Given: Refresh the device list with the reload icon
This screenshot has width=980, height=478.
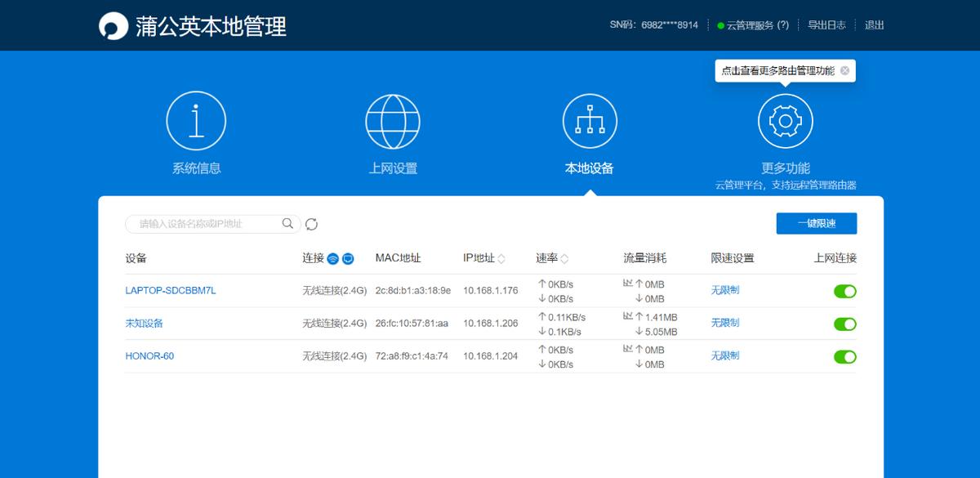Looking at the screenshot, I should [311, 224].
